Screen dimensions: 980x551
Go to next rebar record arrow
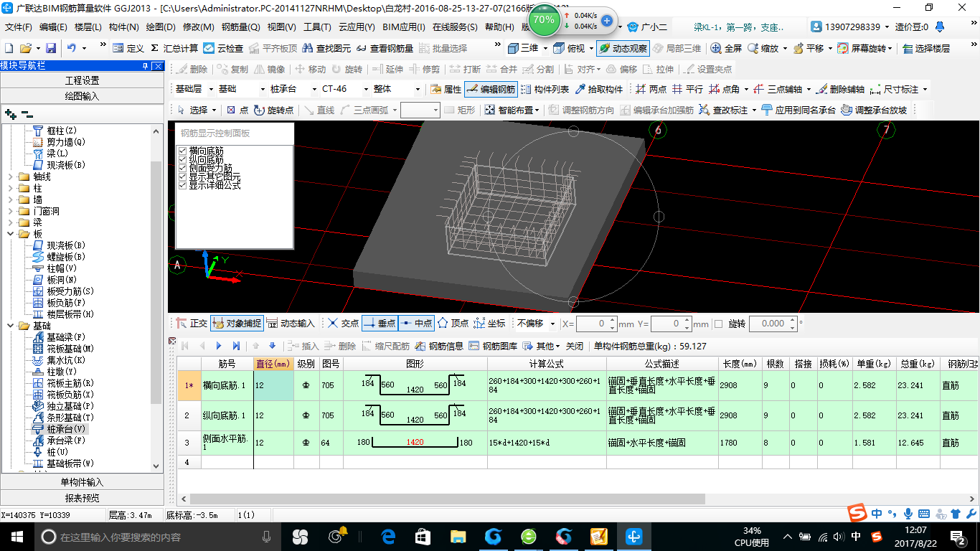[219, 346]
